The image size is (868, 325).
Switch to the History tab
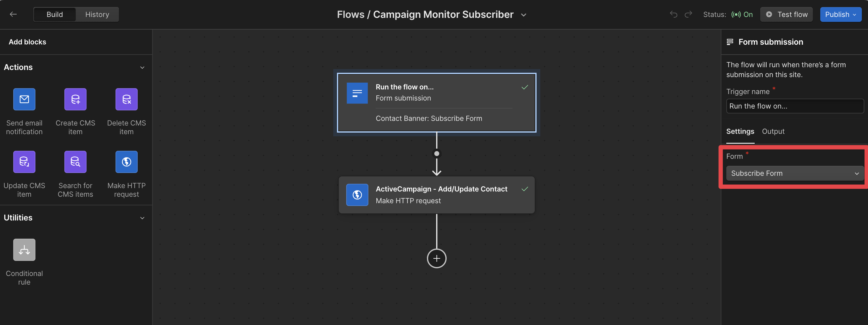[97, 14]
